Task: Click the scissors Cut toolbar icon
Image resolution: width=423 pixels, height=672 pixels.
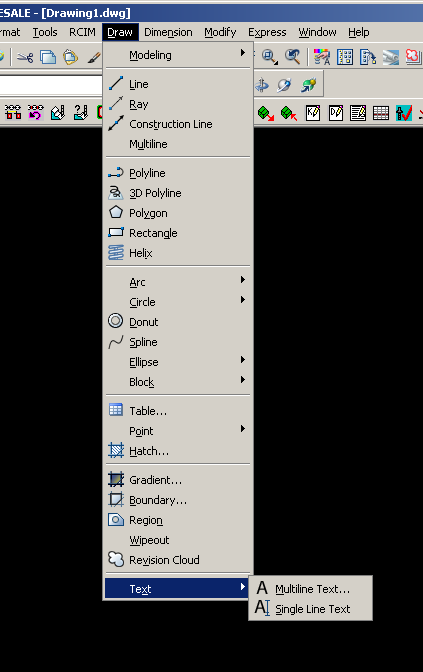Action: [25, 57]
